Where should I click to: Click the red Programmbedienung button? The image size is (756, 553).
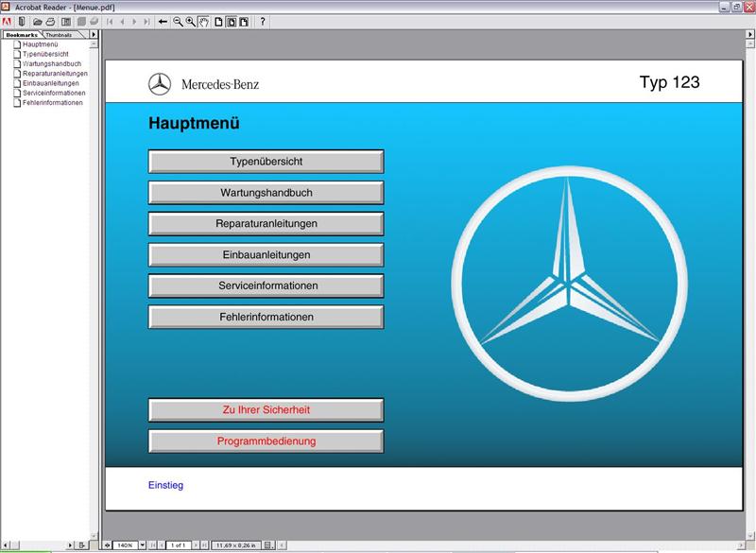tap(266, 441)
